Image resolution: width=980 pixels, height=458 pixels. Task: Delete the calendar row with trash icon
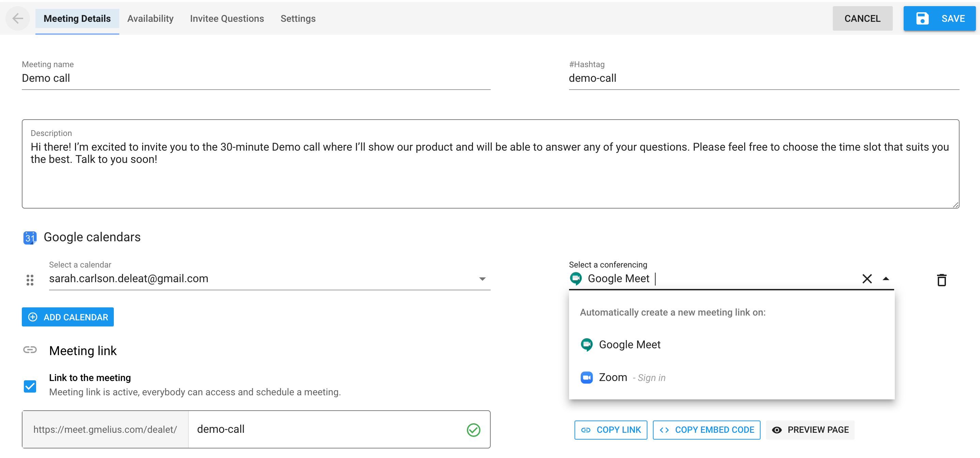click(941, 280)
